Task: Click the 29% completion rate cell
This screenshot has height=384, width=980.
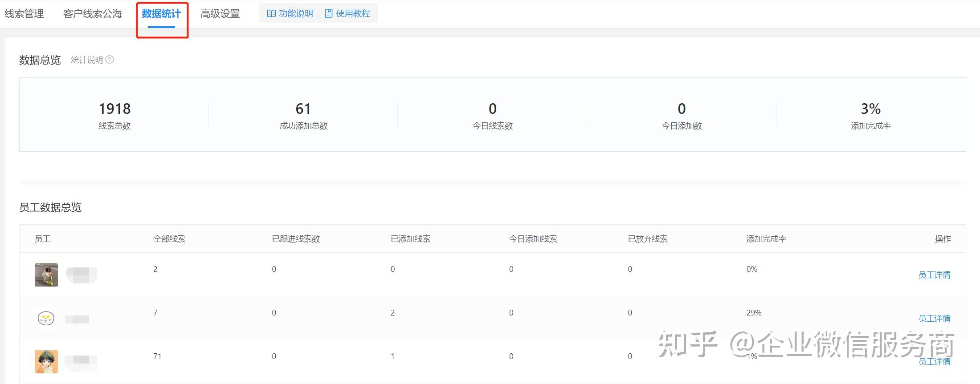Action: tap(754, 313)
